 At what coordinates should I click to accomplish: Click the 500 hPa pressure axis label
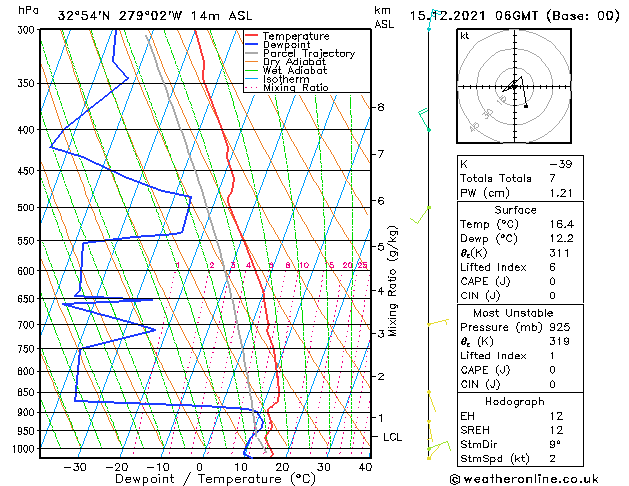tap(26, 207)
